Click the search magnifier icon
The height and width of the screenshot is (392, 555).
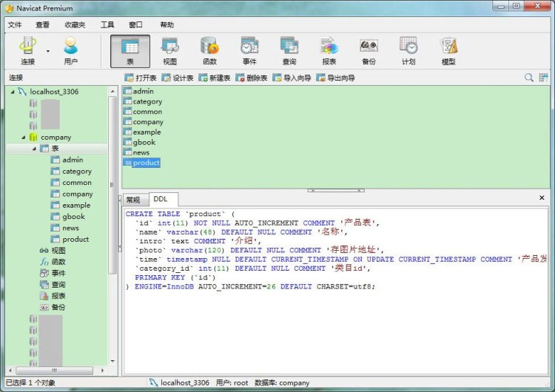pos(529,78)
